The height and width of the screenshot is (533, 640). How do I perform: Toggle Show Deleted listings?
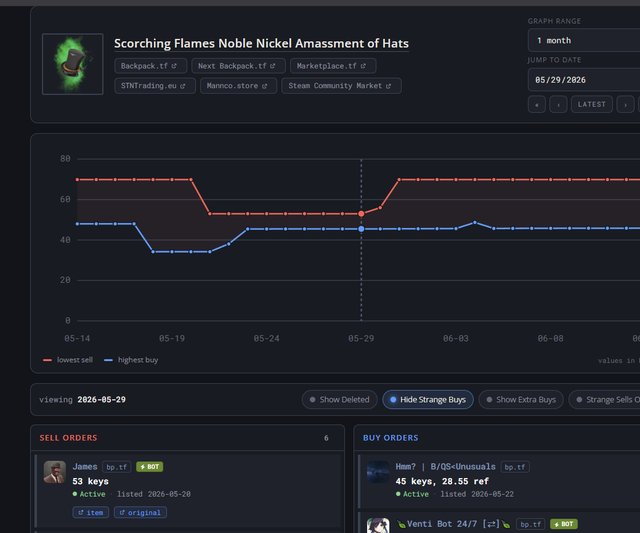340,400
